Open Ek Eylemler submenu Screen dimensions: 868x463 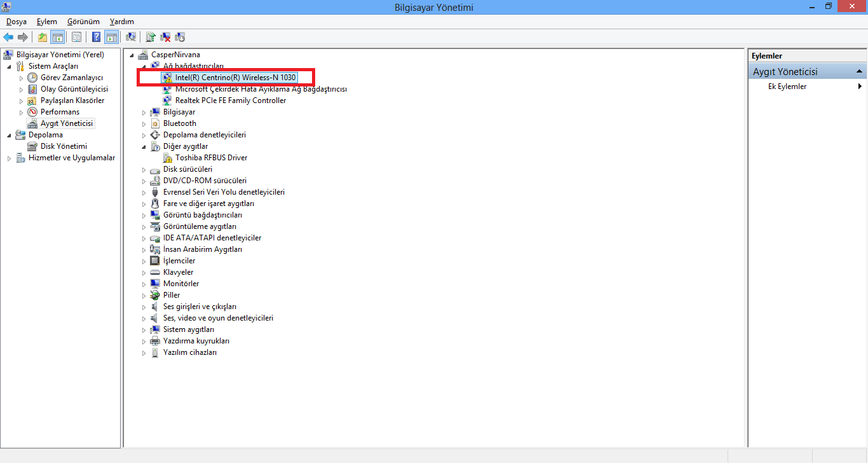[808, 86]
